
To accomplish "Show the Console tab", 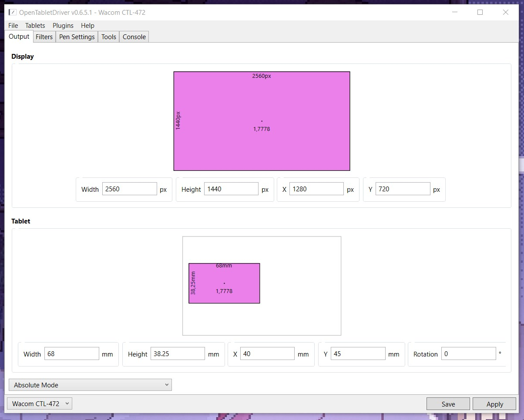I will pos(134,37).
